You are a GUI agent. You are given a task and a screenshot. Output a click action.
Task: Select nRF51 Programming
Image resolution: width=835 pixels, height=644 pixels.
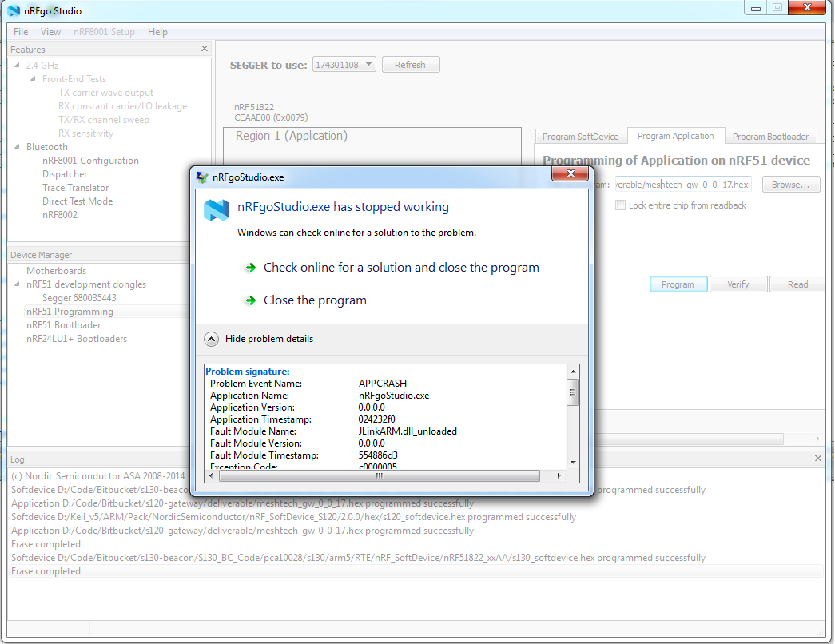coord(70,312)
